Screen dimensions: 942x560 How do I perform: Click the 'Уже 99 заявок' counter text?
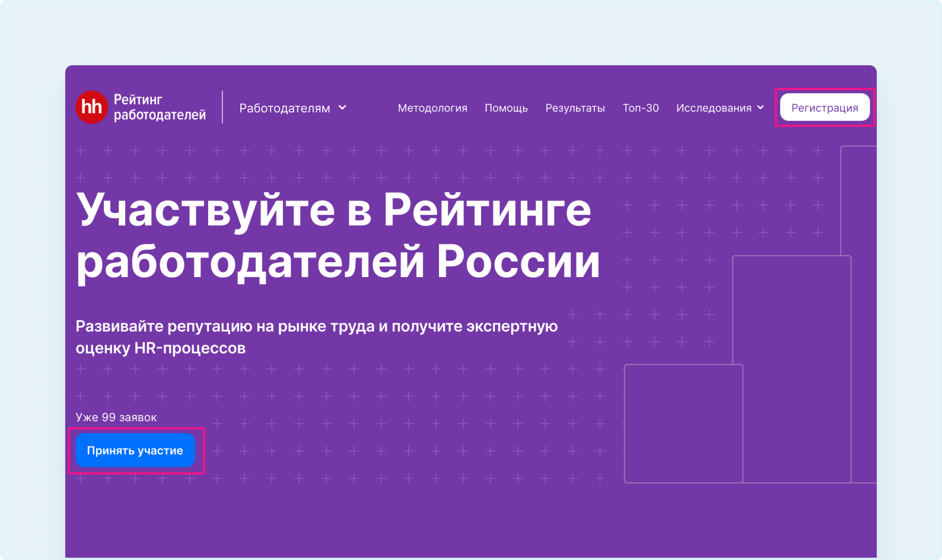pos(116,417)
